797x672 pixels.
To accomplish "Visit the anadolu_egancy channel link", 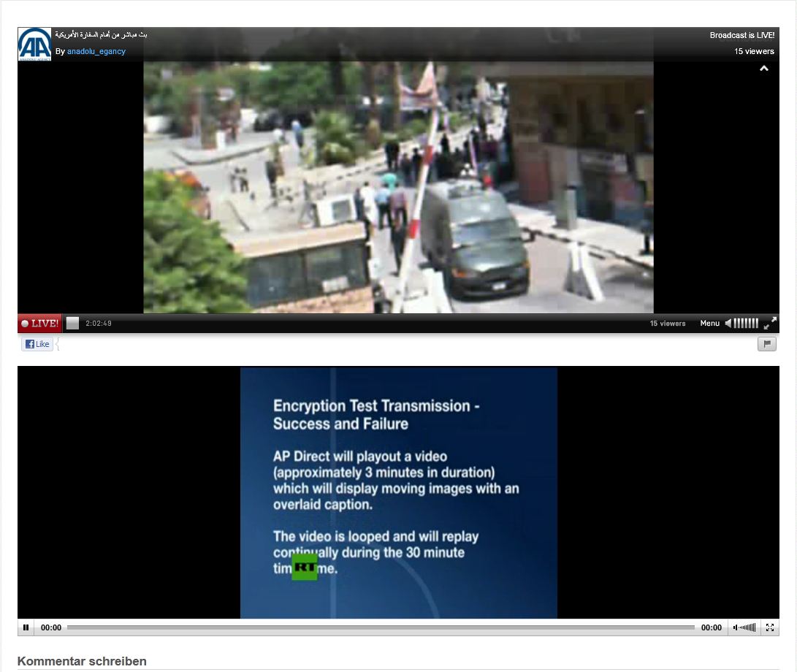I will pos(96,51).
